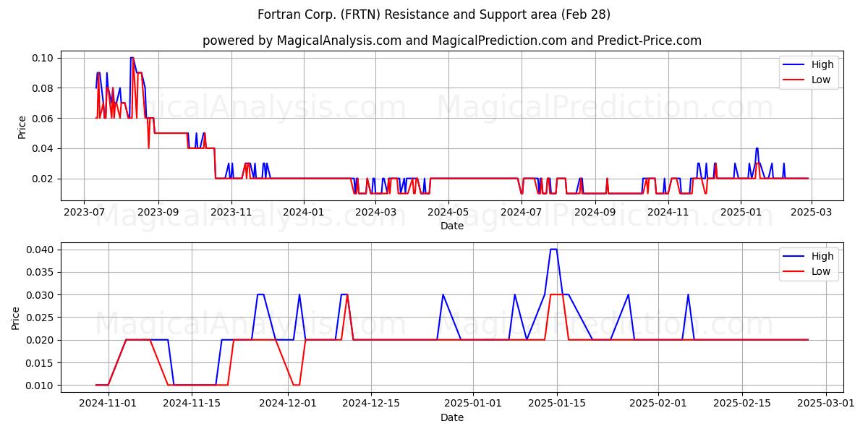Click the 2025-01 date tick label
Screen dimensions: 868x434
(741, 212)
